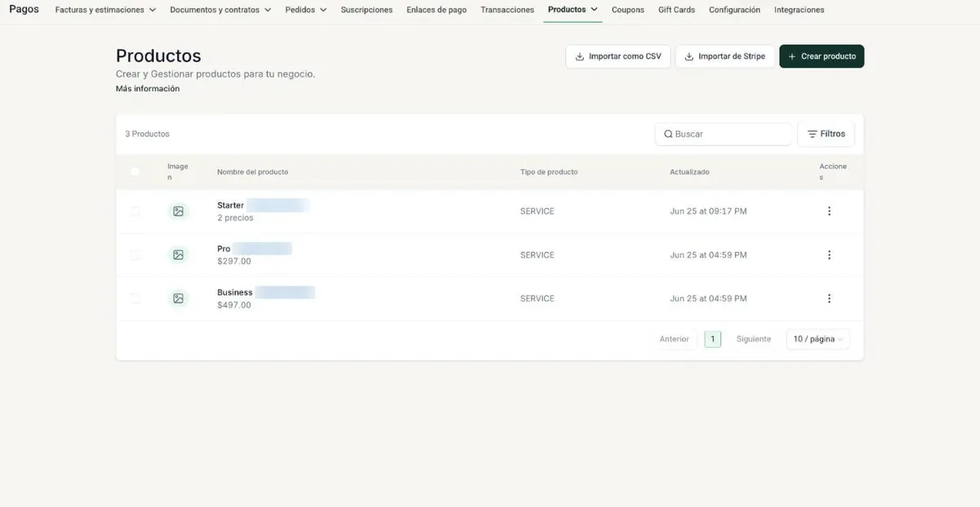Click the $497.00 price text
The height and width of the screenshot is (507, 980).
234,305
